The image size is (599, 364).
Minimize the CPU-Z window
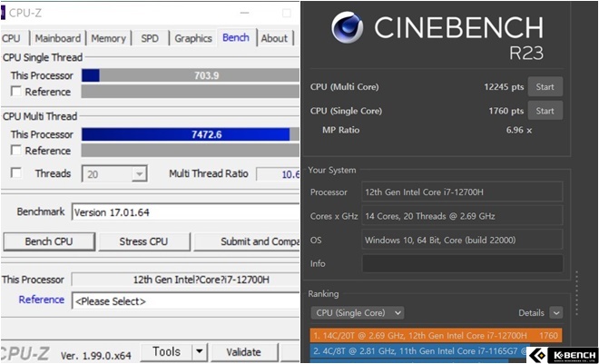pyautogui.click(x=245, y=13)
